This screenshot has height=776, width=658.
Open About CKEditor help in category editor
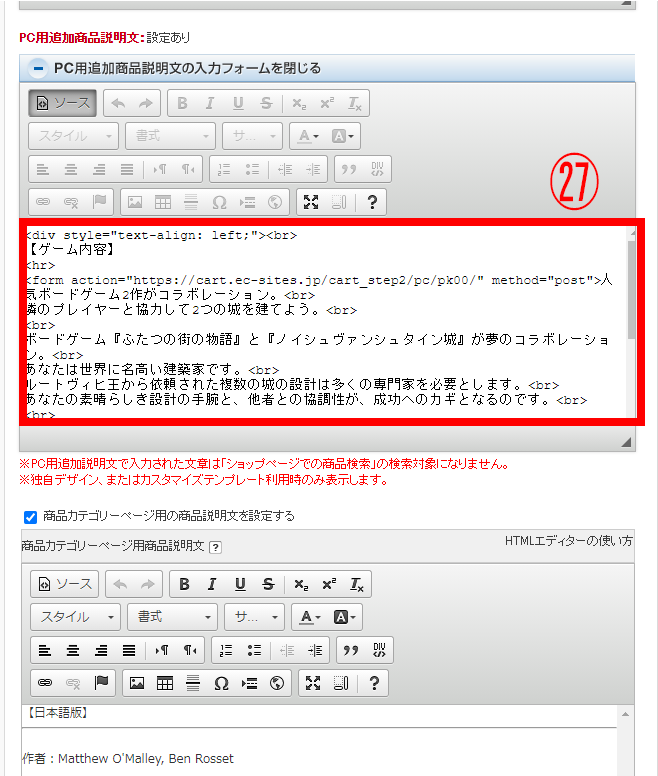374,683
